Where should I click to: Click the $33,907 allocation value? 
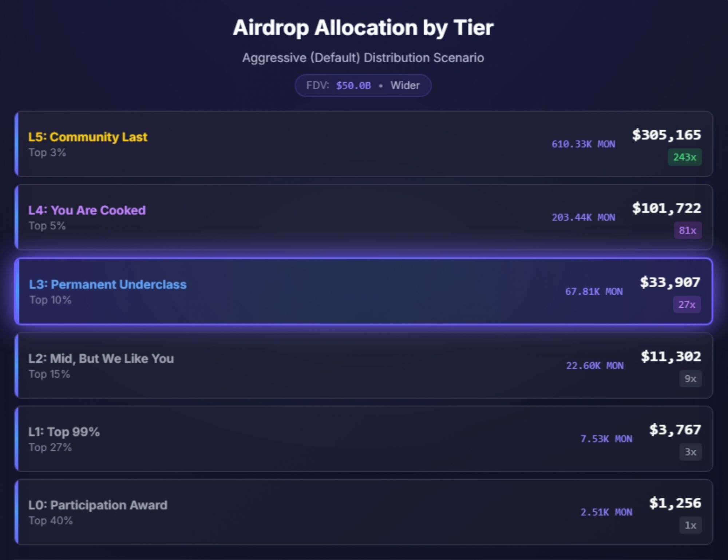coord(670,282)
